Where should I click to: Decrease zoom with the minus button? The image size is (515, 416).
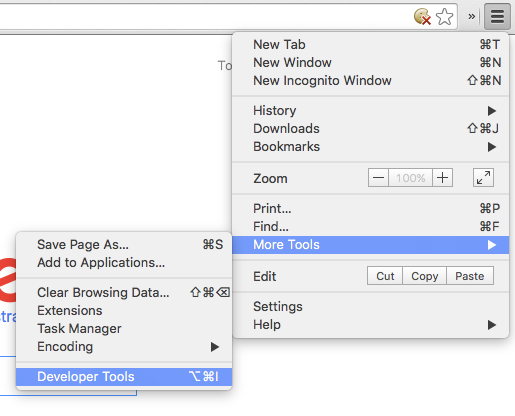coord(378,178)
